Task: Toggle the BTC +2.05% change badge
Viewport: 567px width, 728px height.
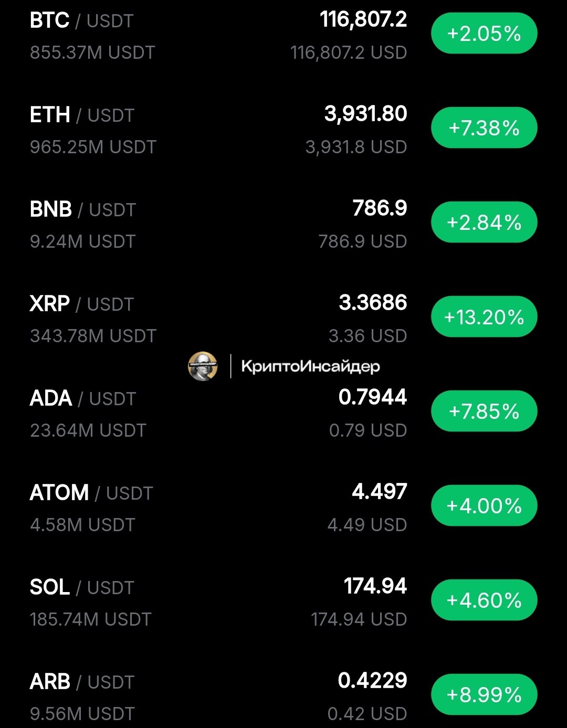Action: tap(484, 34)
